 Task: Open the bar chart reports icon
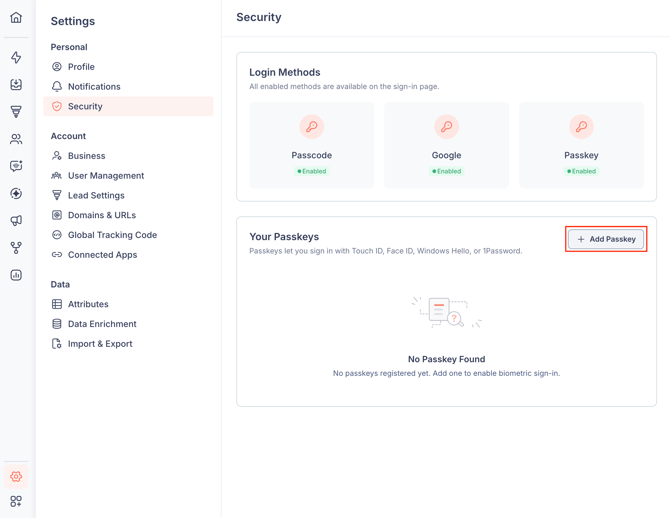16,275
